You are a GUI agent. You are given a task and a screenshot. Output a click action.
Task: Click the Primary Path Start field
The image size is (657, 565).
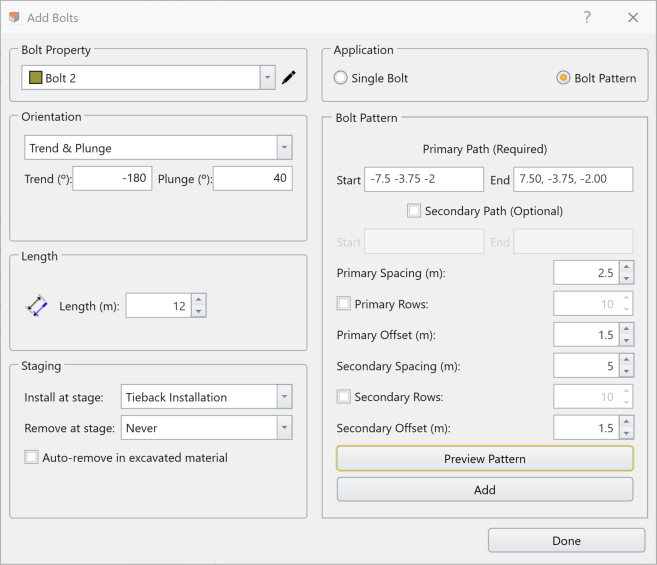424,179
